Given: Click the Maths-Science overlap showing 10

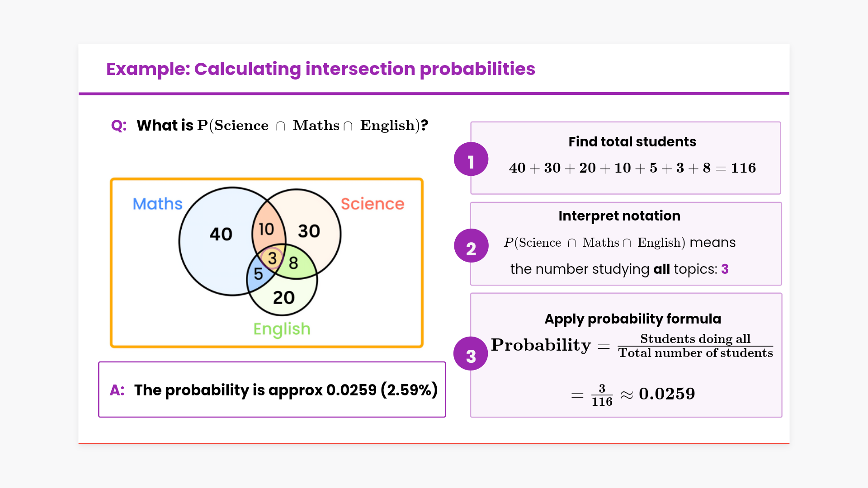Looking at the screenshot, I should (x=266, y=229).
